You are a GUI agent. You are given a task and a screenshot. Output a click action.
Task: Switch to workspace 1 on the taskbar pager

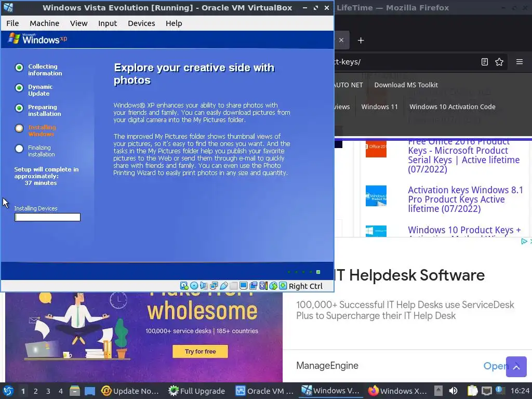pyautogui.click(x=23, y=391)
